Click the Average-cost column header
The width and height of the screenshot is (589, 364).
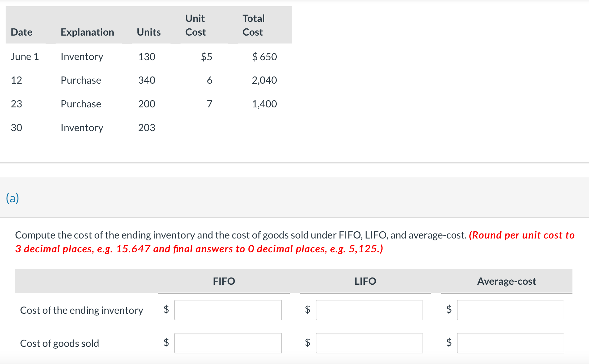click(506, 281)
